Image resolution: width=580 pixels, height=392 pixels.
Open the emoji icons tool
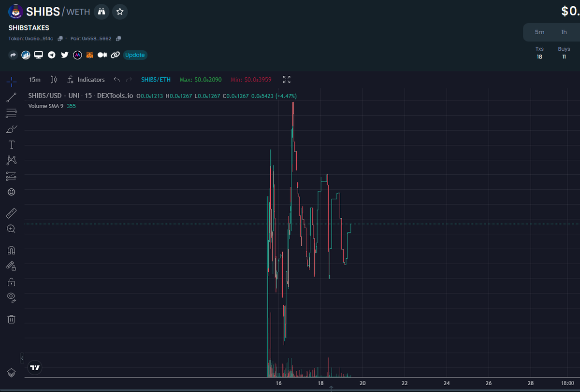pos(12,192)
